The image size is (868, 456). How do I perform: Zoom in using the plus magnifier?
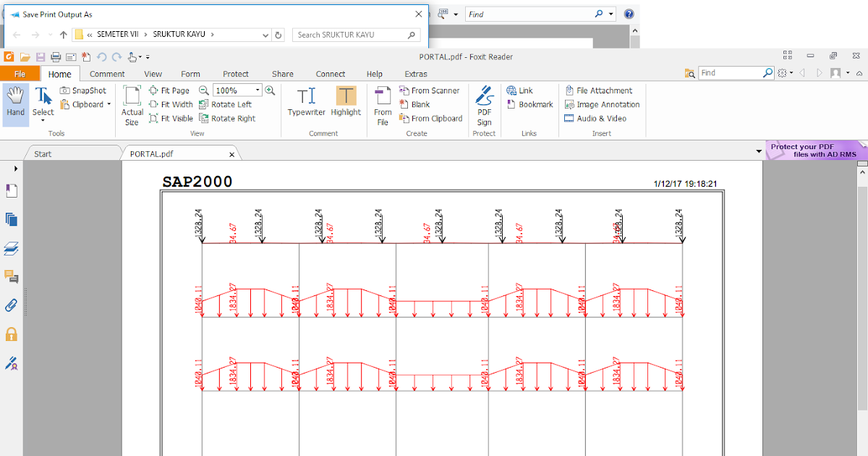[270, 90]
